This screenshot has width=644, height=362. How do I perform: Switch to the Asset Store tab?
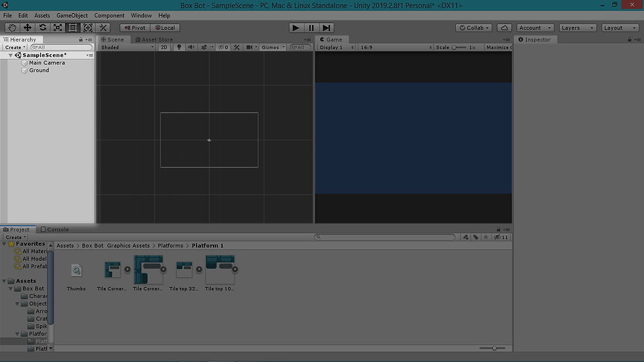[x=154, y=39]
